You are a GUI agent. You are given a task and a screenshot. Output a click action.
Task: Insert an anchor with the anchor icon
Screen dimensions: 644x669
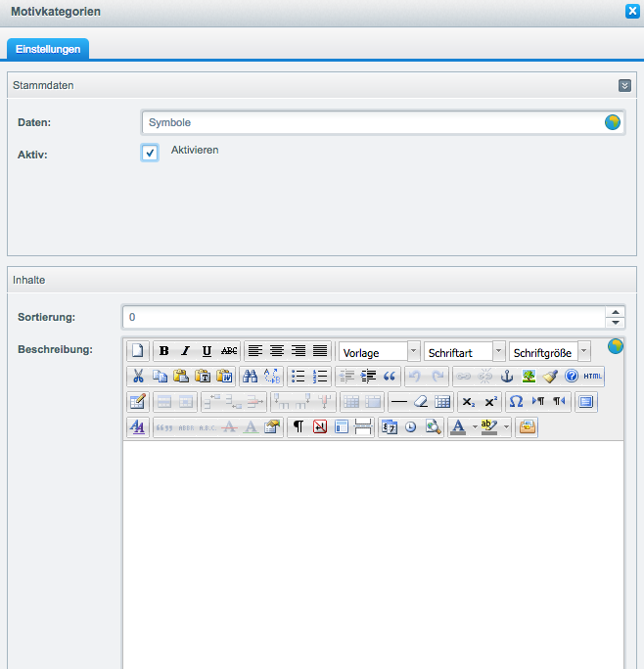tap(507, 377)
